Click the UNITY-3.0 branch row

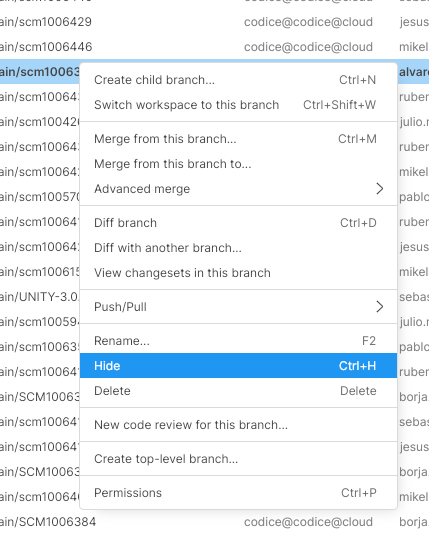(39, 297)
